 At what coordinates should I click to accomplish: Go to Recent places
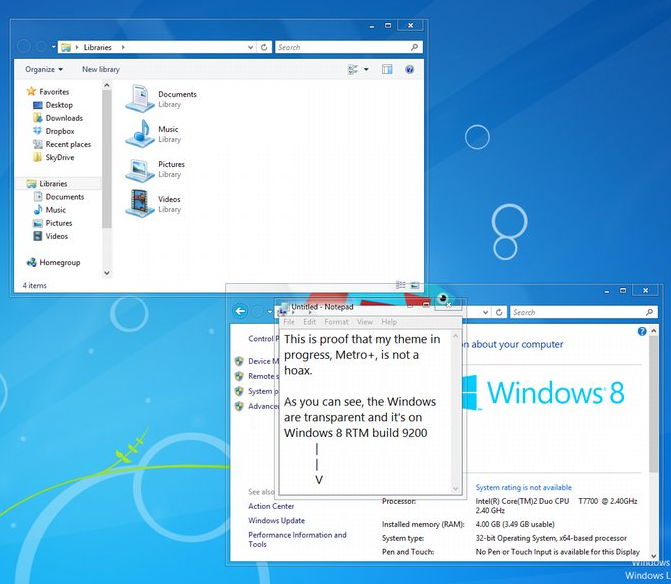coord(68,144)
